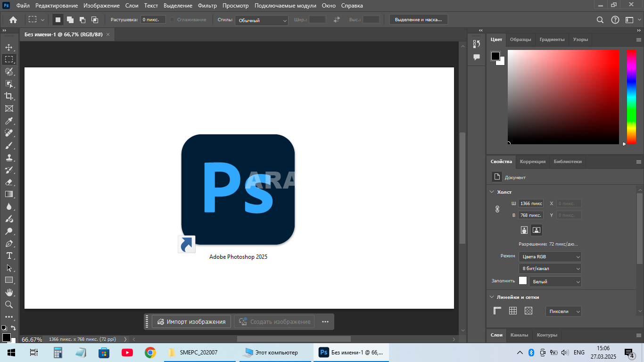
Task: Swap foreground and background colors
Action: coord(13,328)
